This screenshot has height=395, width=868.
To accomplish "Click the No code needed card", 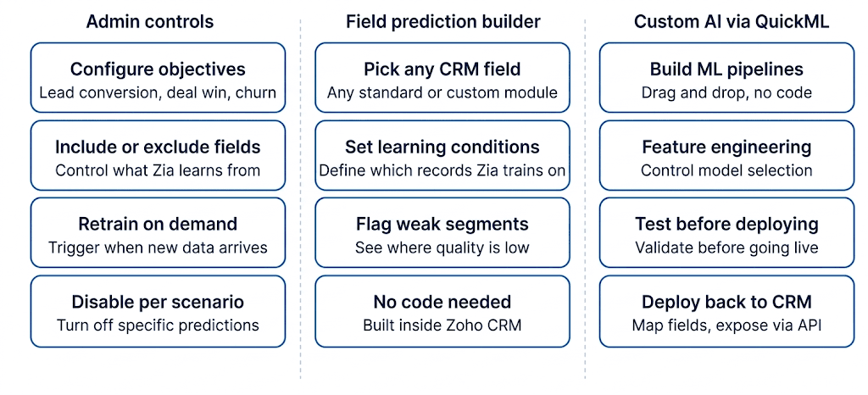I will click(x=442, y=312).
